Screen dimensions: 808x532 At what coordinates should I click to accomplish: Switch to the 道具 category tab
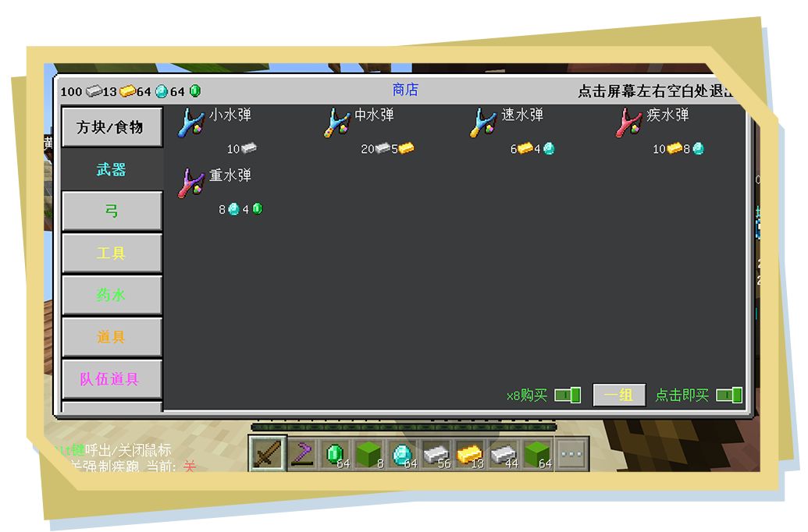(112, 337)
